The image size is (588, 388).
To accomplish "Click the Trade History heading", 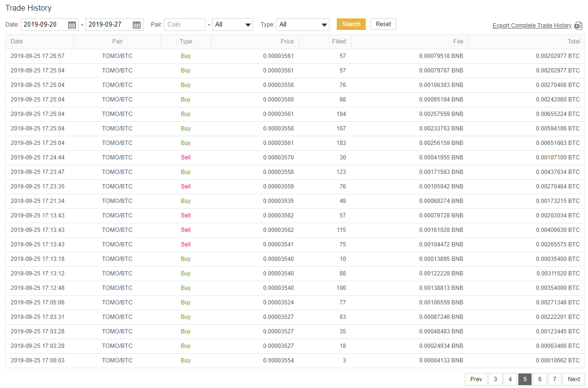I will [29, 8].
